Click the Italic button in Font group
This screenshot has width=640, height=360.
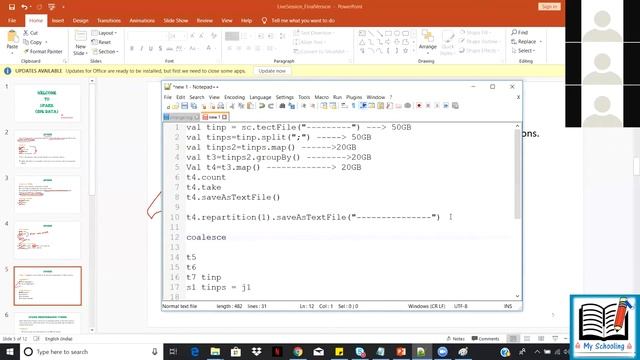pyautogui.click(x=141, y=49)
